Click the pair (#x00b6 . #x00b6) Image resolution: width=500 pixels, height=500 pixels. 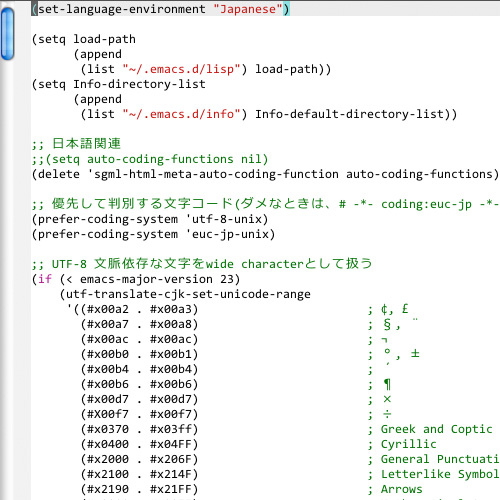(x=139, y=384)
